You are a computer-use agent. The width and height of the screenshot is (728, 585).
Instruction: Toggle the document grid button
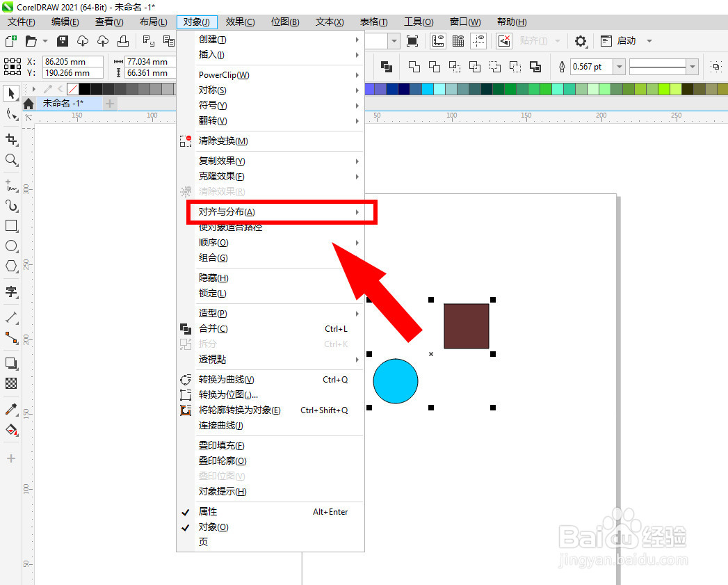tap(458, 42)
